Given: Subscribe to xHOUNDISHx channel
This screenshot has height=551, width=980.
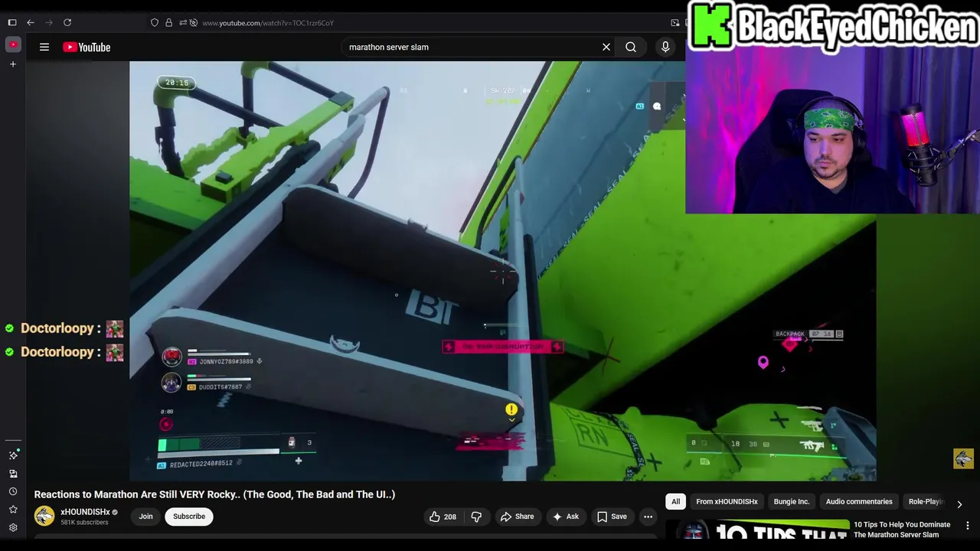Looking at the screenshot, I should [x=189, y=517].
